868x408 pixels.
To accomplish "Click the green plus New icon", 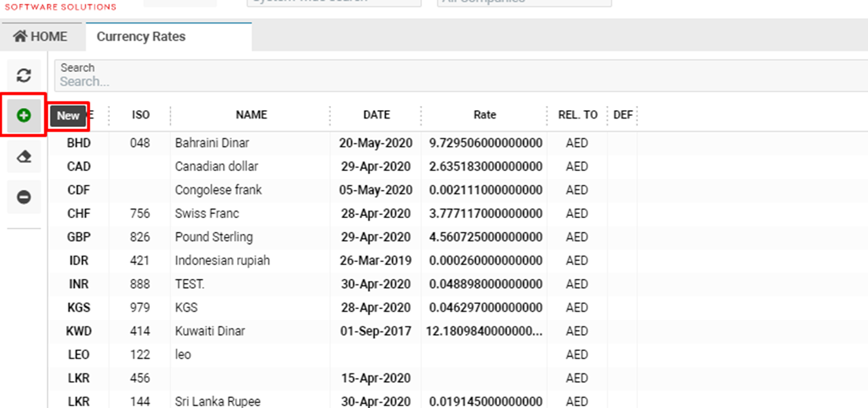I will tap(24, 116).
